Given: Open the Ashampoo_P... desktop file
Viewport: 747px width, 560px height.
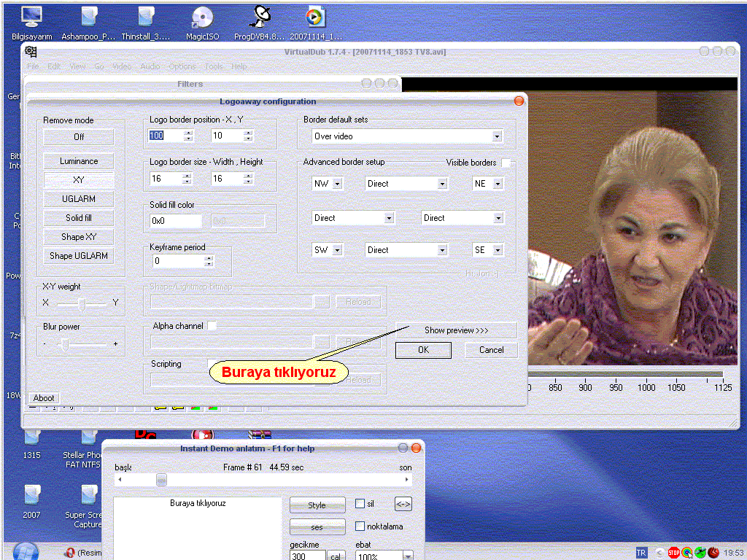Looking at the screenshot, I should 88,22.
